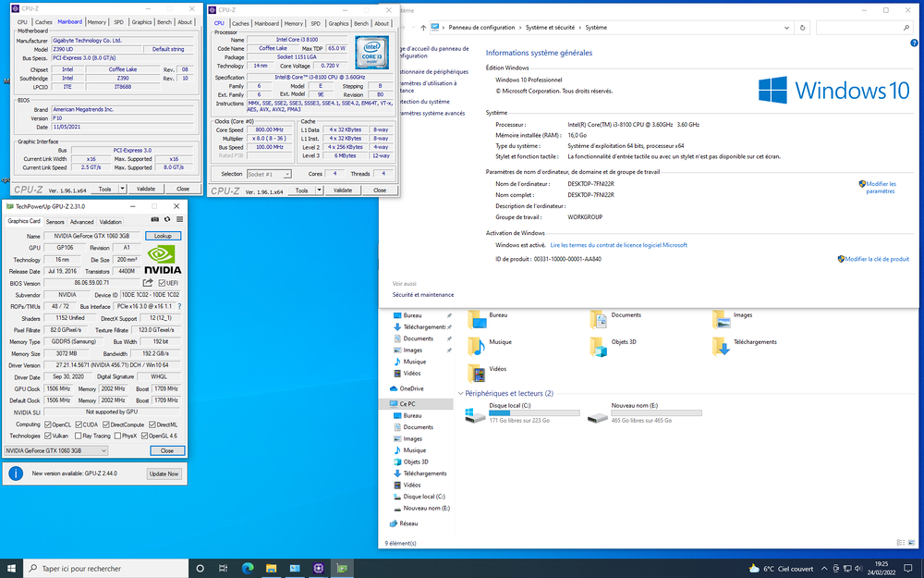The height and width of the screenshot is (578, 924).
Task: Click Nouveau nom (E:) capacity bar
Action: pos(656,413)
